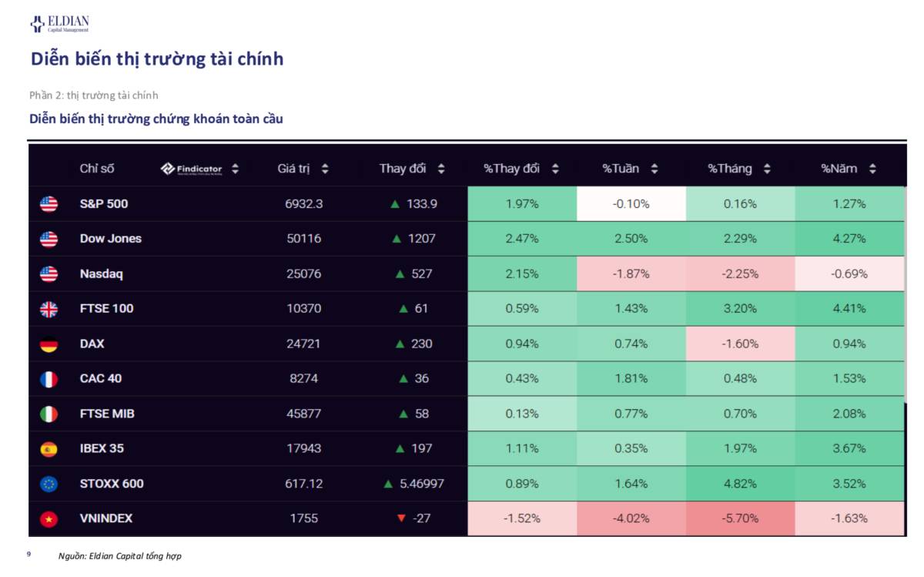Click the VNINDEX weekly cell -4.02%
Viewport: 924px width, 577px height.
631,518
